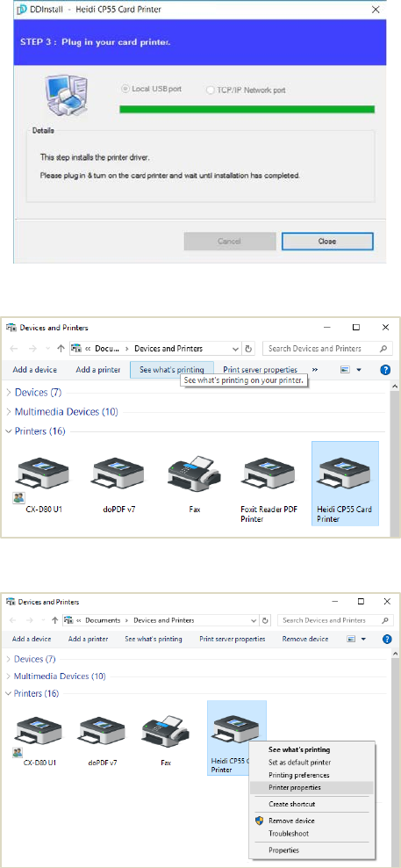Viewport: 401px width, 868px height.
Task: Click Devices and Printers breadcrumb in upper window
Action: click(x=168, y=349)
